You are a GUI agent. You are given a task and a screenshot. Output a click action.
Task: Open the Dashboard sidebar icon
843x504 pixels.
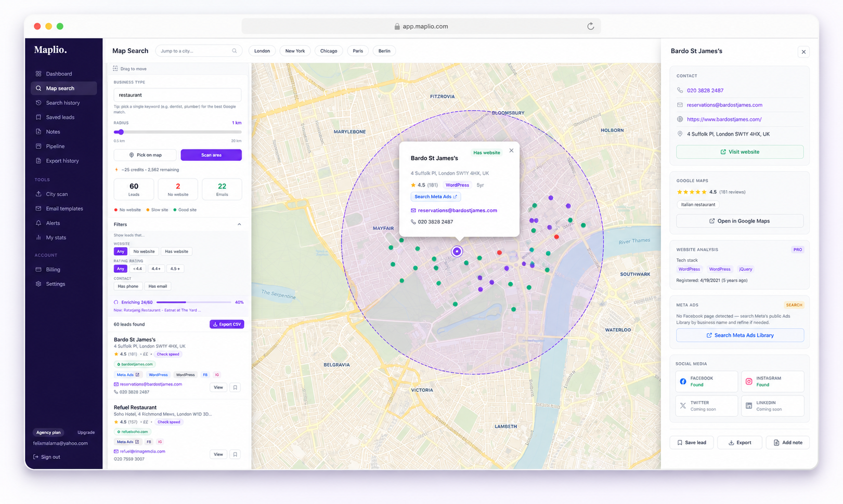tap(38, 74)
